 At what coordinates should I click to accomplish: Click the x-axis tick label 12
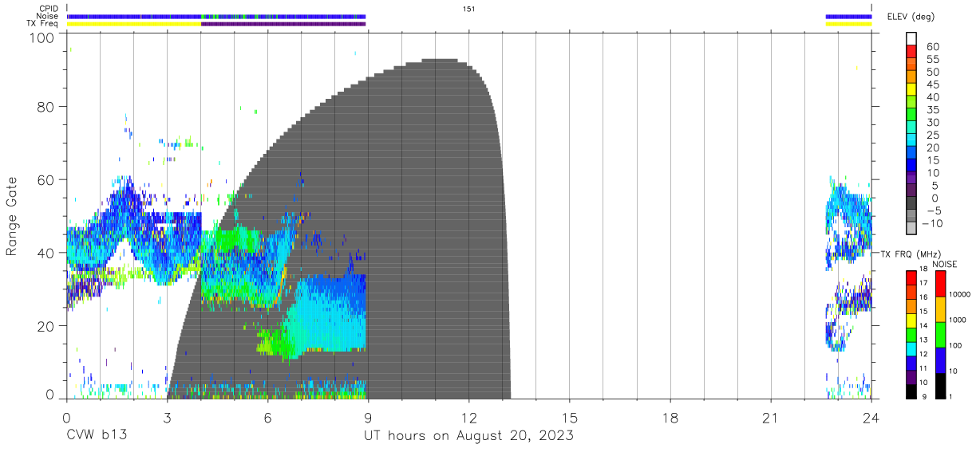(x=468, y=418)
